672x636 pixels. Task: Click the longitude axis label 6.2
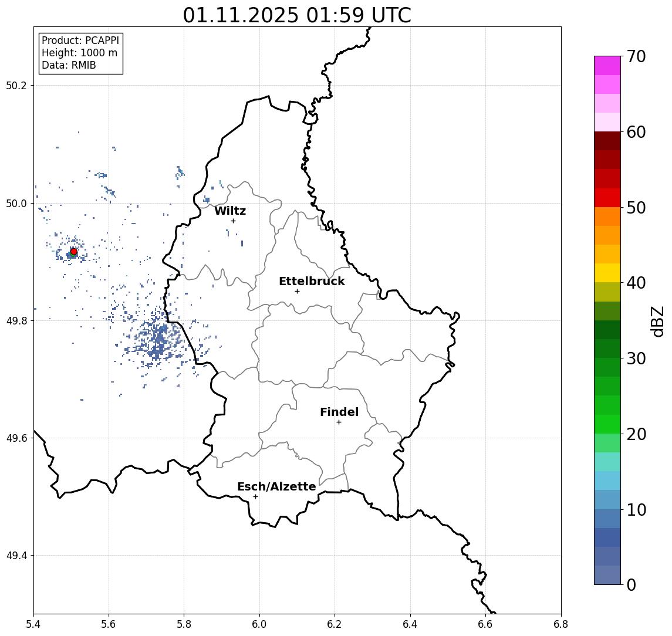pyautogui.click(x=335, y=624)
